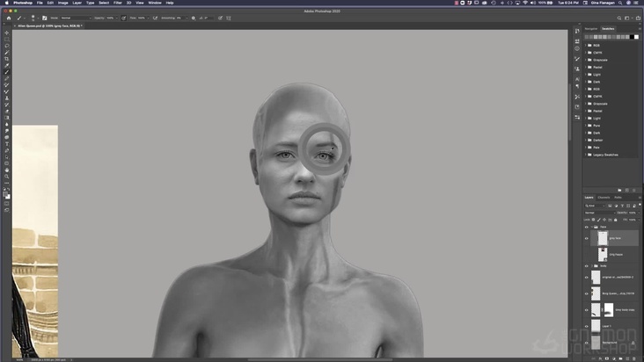The height and width of the screenshot is (362, 644).
Task: Select the Alien Queen.psd document tab
Action: pos(49,25)
